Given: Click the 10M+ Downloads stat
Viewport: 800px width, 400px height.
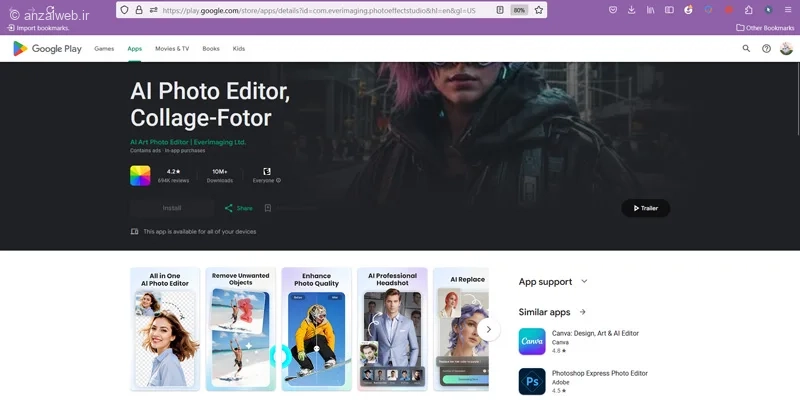Looking at the screenshot, I should point(220,176).
